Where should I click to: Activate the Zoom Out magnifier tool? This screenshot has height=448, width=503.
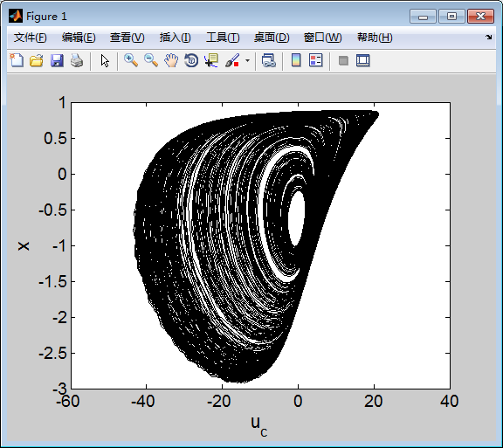click(151, 60)
